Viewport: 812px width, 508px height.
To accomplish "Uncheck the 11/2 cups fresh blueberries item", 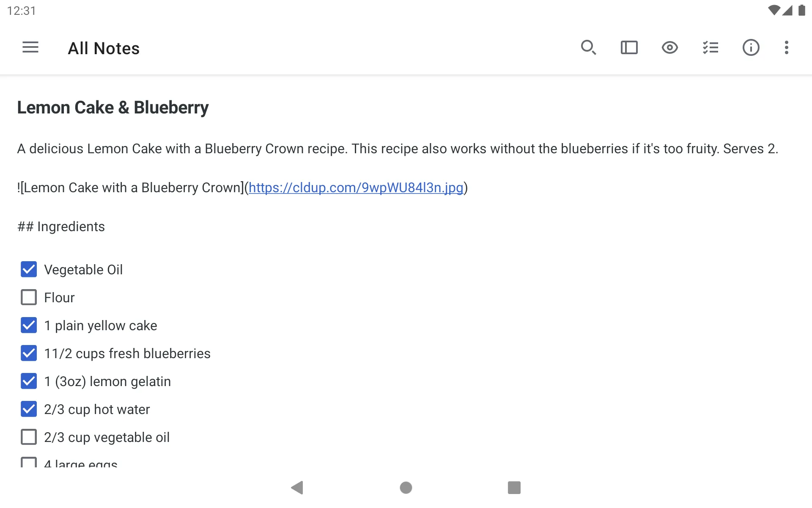I will click(28, 353).
